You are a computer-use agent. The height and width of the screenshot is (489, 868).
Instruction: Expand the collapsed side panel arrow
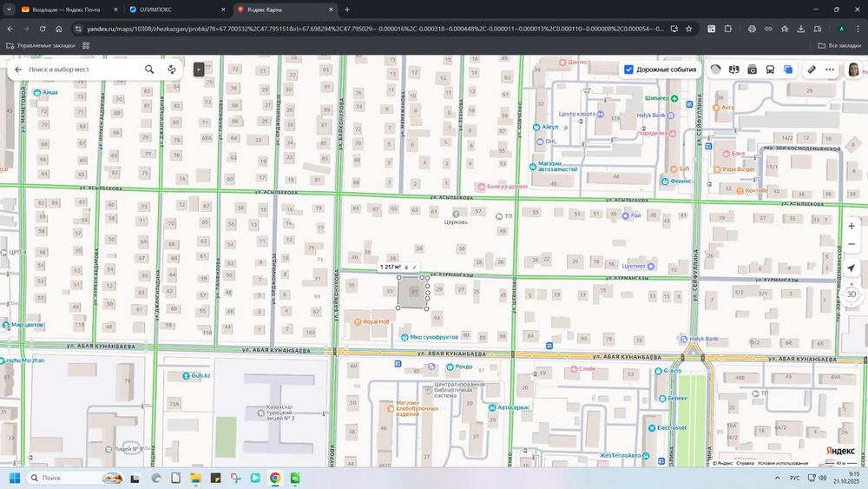[199, 69]
